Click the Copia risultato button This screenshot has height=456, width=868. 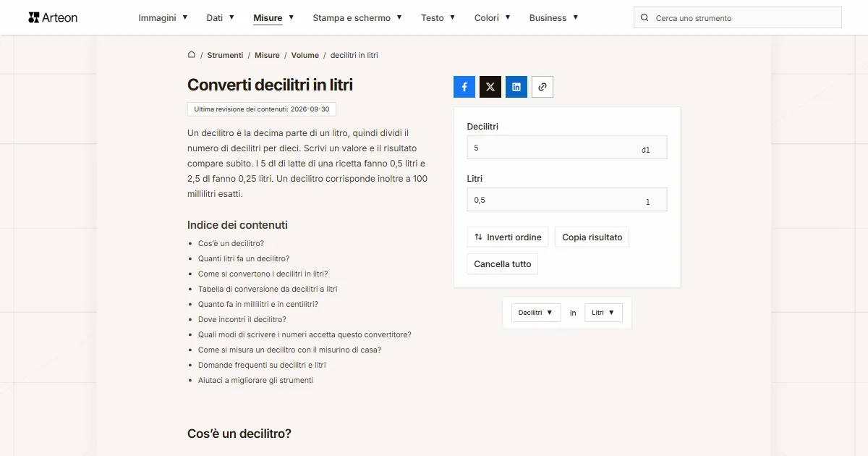tap(592, 237)
